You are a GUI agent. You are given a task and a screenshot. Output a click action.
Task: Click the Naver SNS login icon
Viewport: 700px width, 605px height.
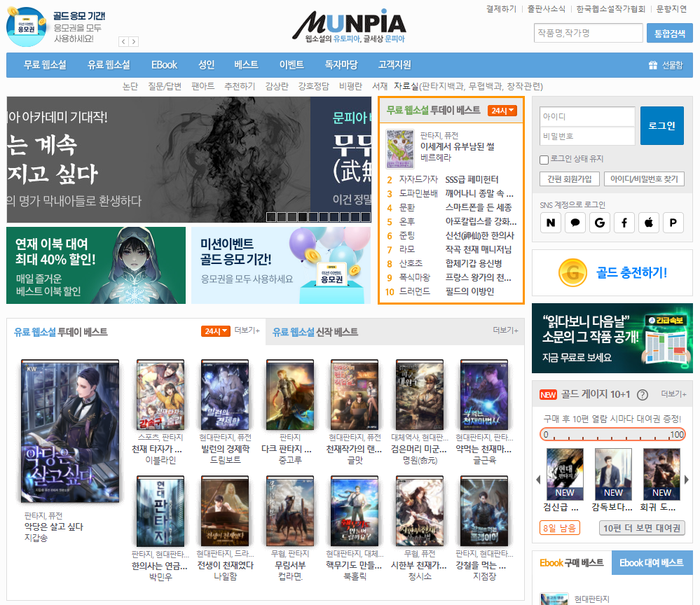[x=551, y=222]
